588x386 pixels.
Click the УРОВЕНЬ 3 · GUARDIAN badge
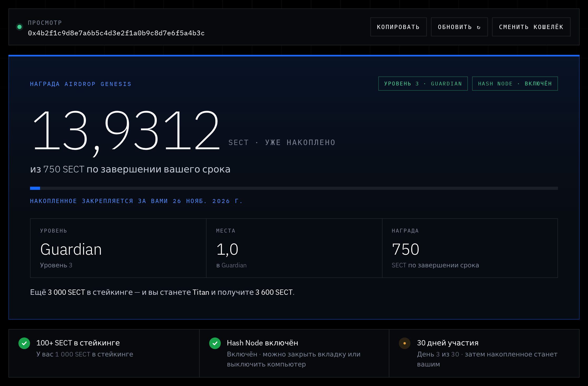pyautogui.click(x=423, y=84)
